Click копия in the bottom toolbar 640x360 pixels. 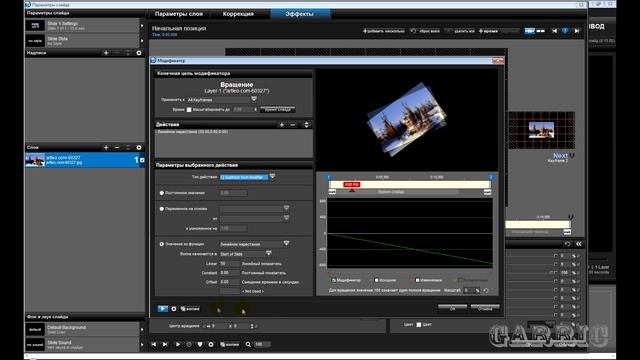point(230,344)
